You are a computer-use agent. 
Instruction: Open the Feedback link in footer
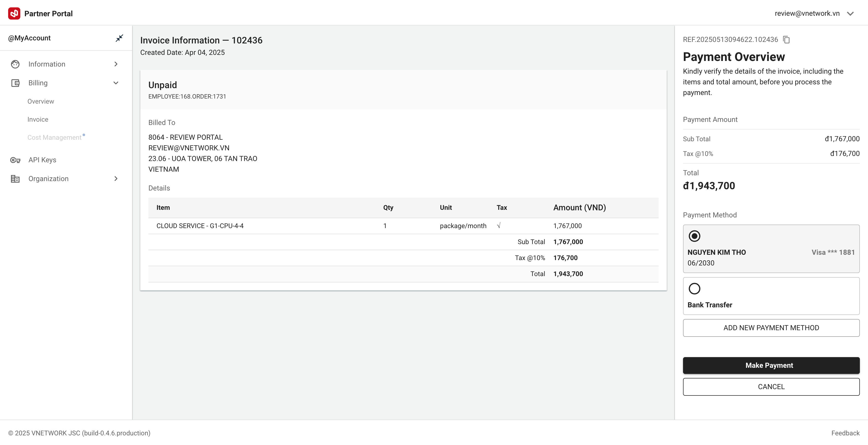[845, 433]
